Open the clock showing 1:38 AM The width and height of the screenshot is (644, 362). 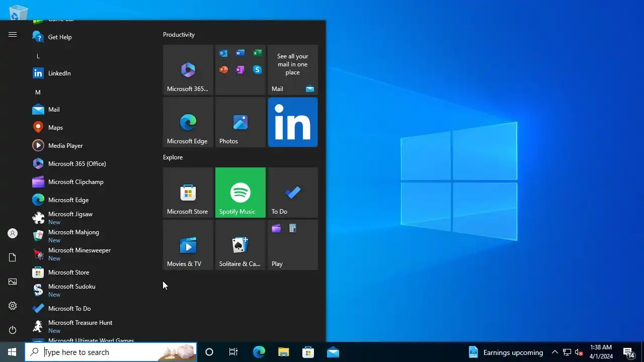pos(601,352)
